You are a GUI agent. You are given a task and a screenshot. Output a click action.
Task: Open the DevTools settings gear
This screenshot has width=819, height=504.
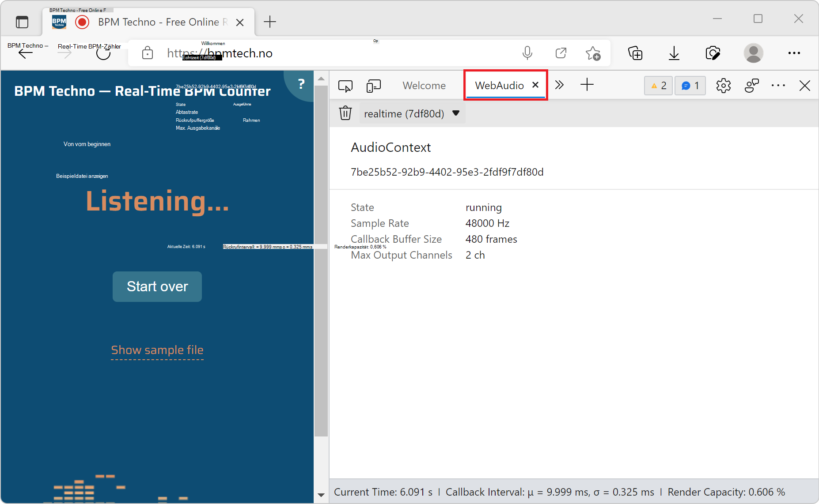[724, 85]
